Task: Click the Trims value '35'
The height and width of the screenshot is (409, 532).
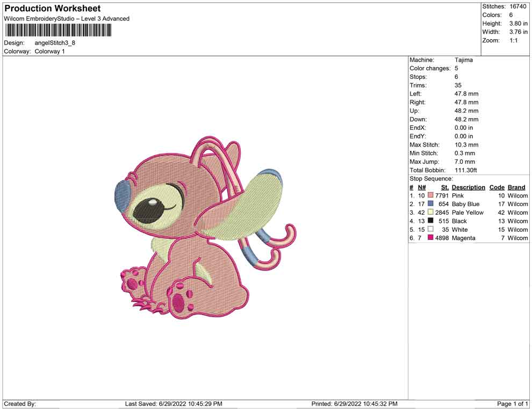Action: tap(458, 85)
